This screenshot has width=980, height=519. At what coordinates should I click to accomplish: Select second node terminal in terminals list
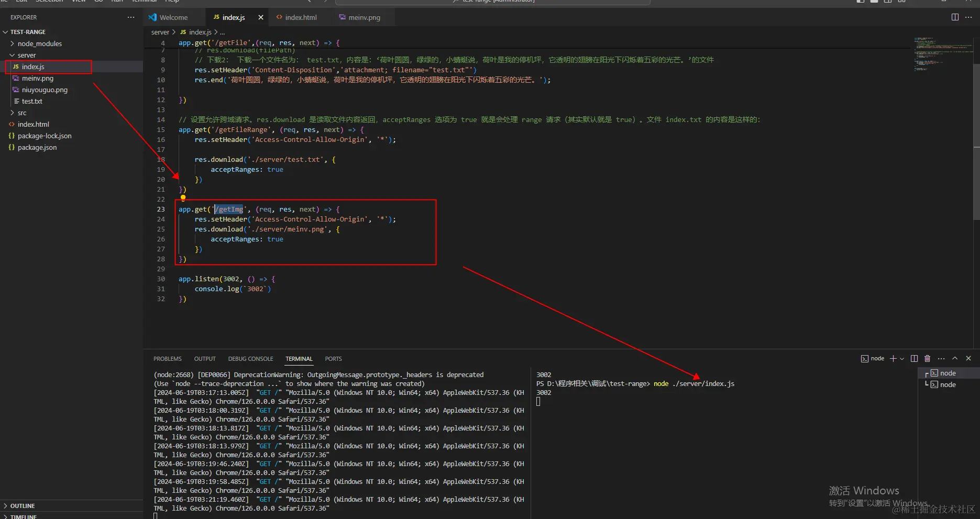coord(948,384)
